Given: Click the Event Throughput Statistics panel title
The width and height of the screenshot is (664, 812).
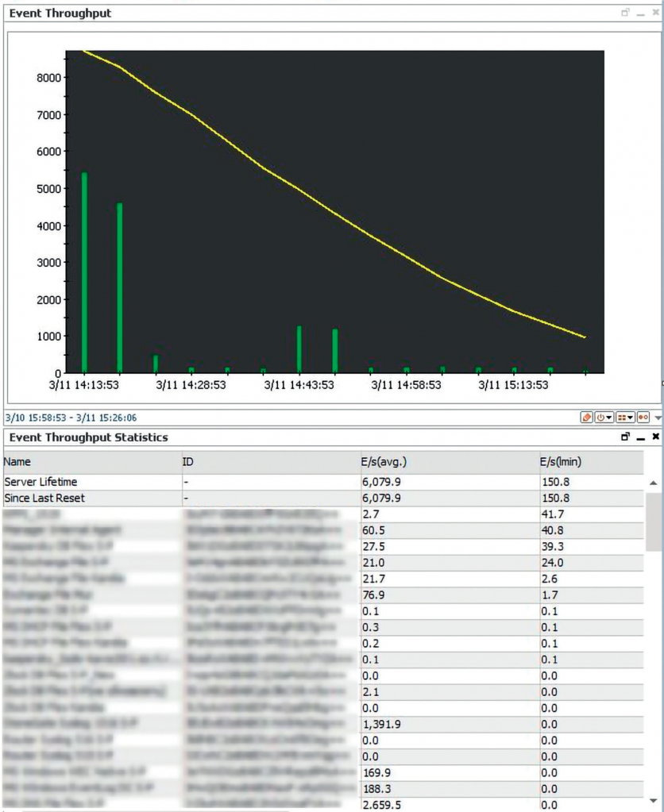Looking at the screenshot, I should click(x=89, y=437).
